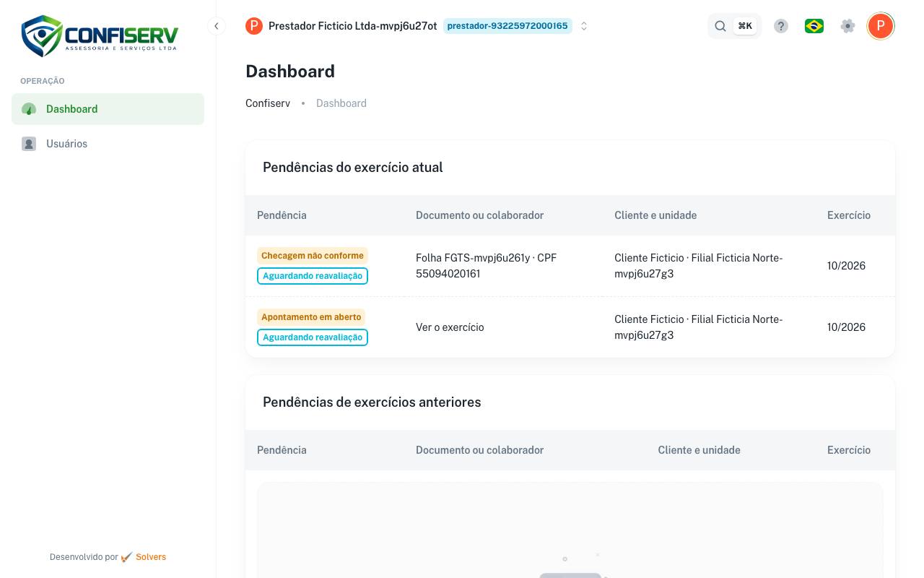Click the Usuários person icon in sidebar

[29, 144]
